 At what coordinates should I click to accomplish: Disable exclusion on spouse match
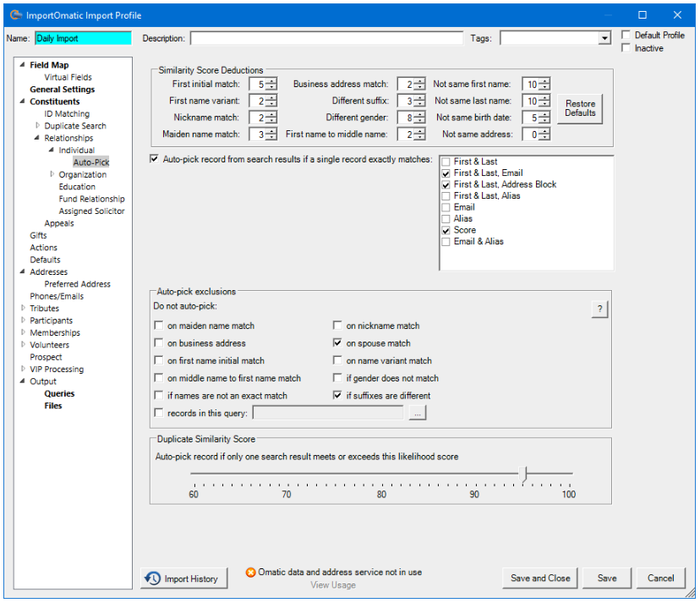click(x=337, y=343)
